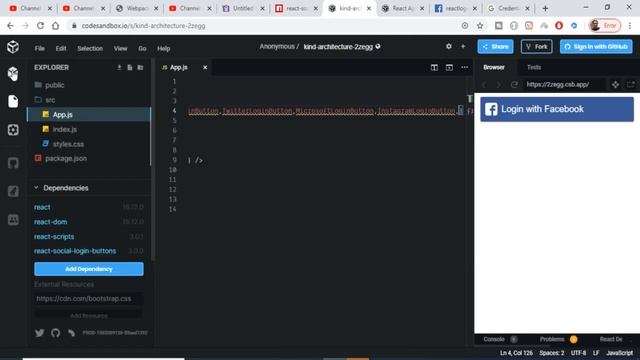Open the Live collaboration sidebar icon
Image resolution: width=640 pixels, height=360 pixels.
(13, 220)
